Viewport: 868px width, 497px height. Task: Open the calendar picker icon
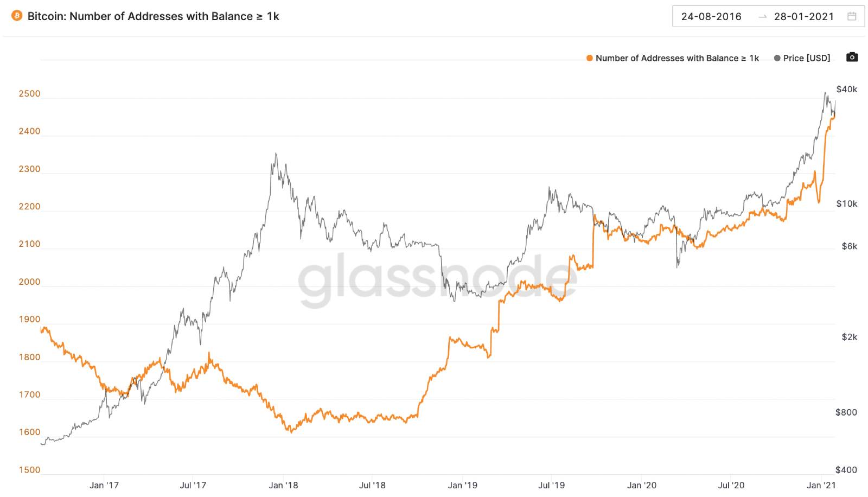(x=852, y=16)
